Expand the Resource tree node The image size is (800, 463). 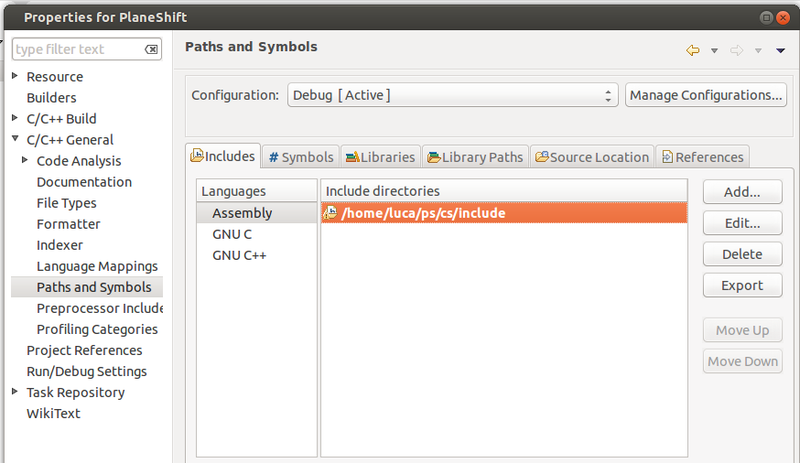click(15, 77)
